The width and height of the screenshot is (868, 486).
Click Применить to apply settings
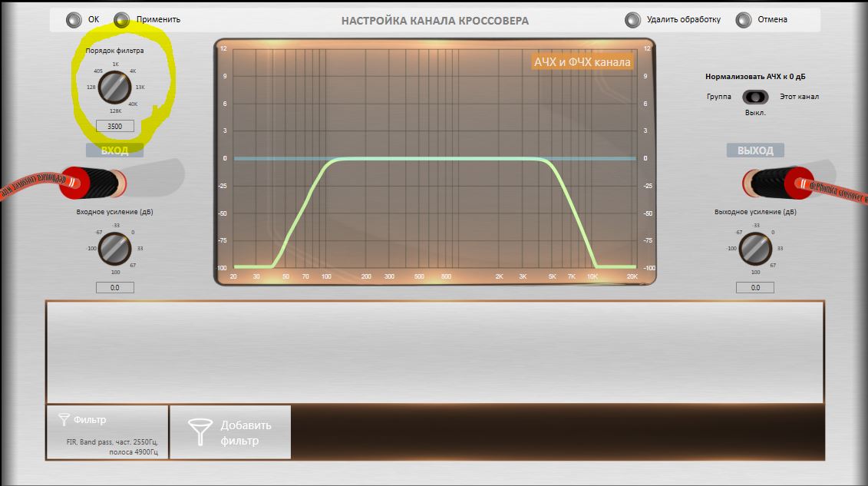147,19
